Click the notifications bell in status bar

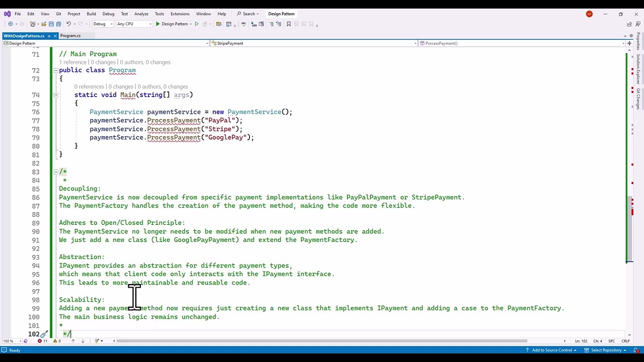click(637, 350)
